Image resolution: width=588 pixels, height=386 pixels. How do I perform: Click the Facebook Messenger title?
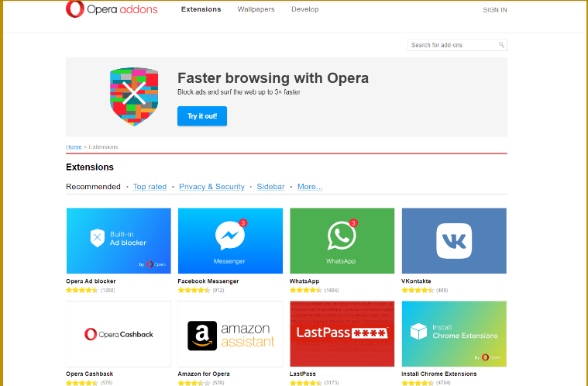[208, 281]
